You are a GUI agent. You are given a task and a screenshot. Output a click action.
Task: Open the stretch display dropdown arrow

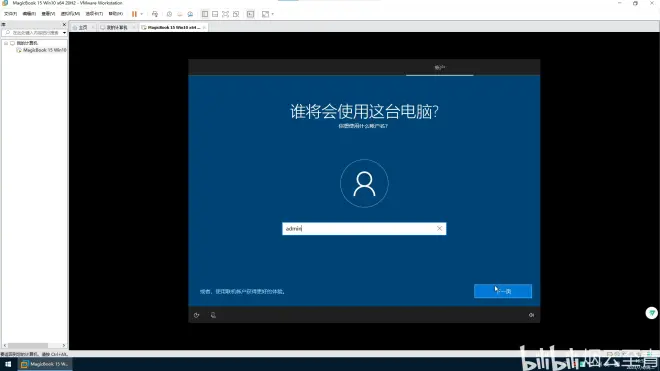click(273, 14)
